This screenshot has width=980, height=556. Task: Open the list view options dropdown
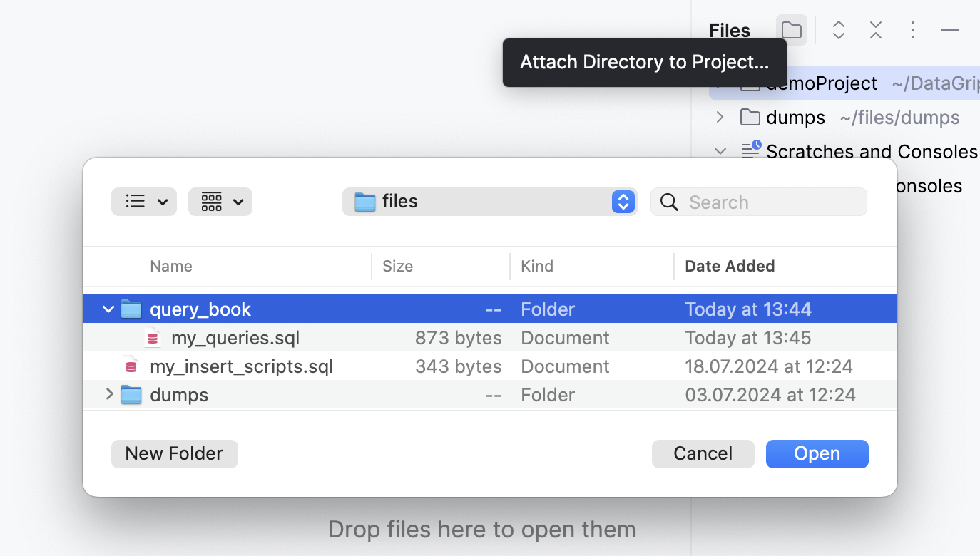coord(144,202)
